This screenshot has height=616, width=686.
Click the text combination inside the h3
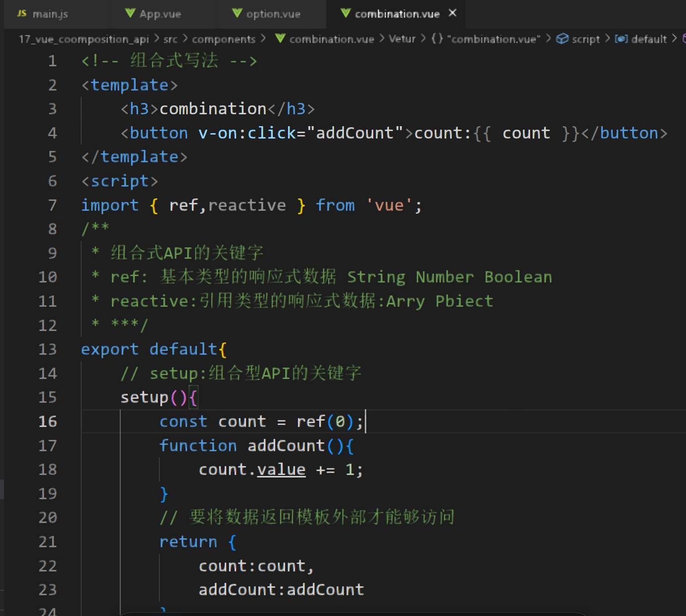pyautogui.click(x=213, y=109)
